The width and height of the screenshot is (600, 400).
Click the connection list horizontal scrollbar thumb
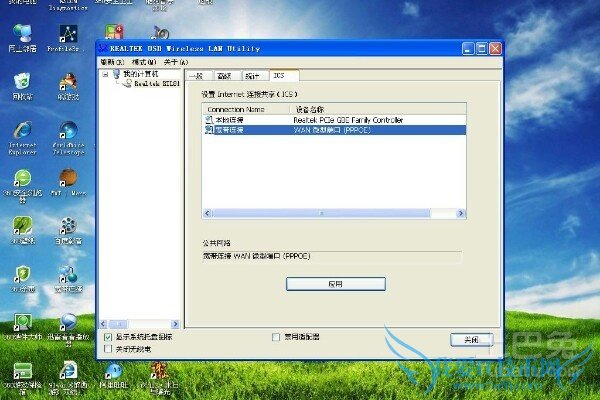(321, 213)
